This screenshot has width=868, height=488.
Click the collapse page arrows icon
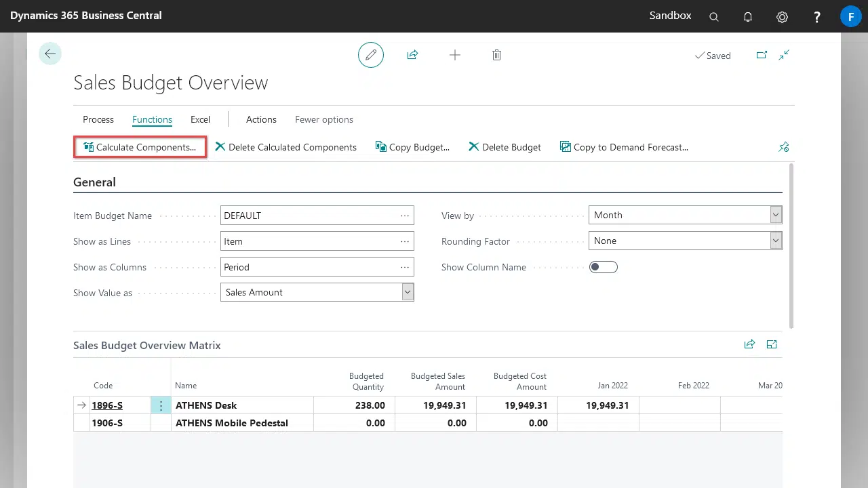[x=784, y=55]
